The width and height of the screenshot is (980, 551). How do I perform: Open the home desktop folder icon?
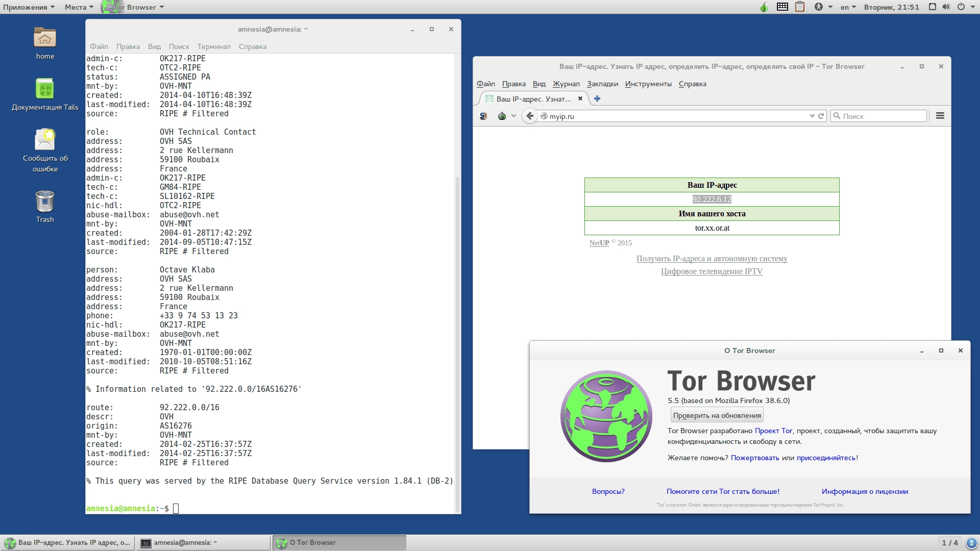point(45,38)
